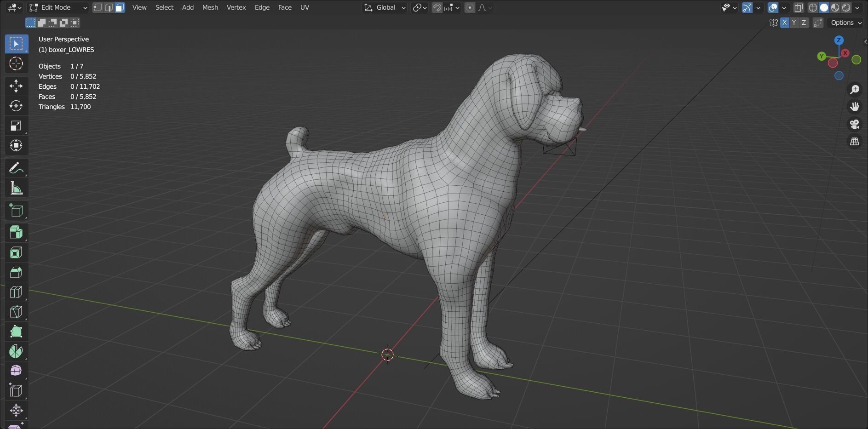Open the Face menu

285,7
